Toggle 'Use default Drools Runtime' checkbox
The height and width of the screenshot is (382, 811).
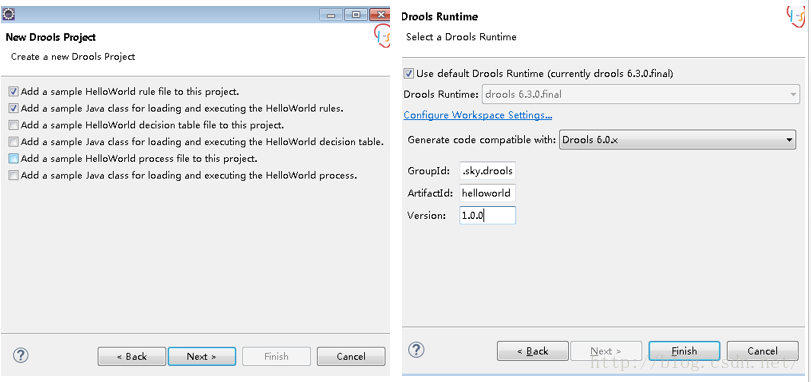[x=409, y=73]
